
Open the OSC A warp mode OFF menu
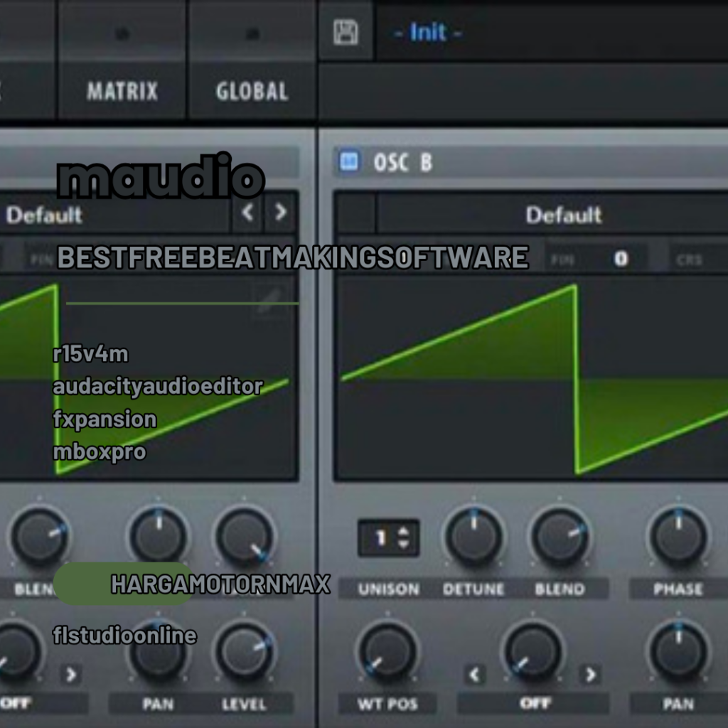[x=43, y=704]
